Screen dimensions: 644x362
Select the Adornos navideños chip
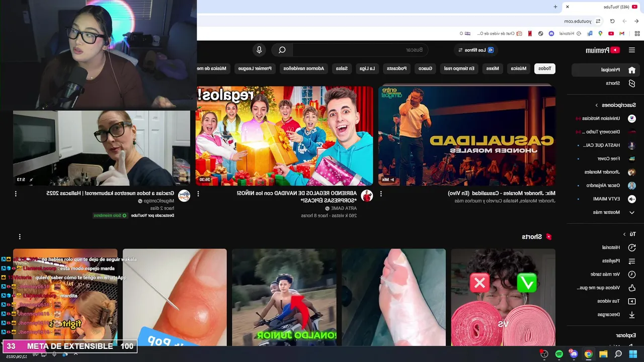(303, 68)
